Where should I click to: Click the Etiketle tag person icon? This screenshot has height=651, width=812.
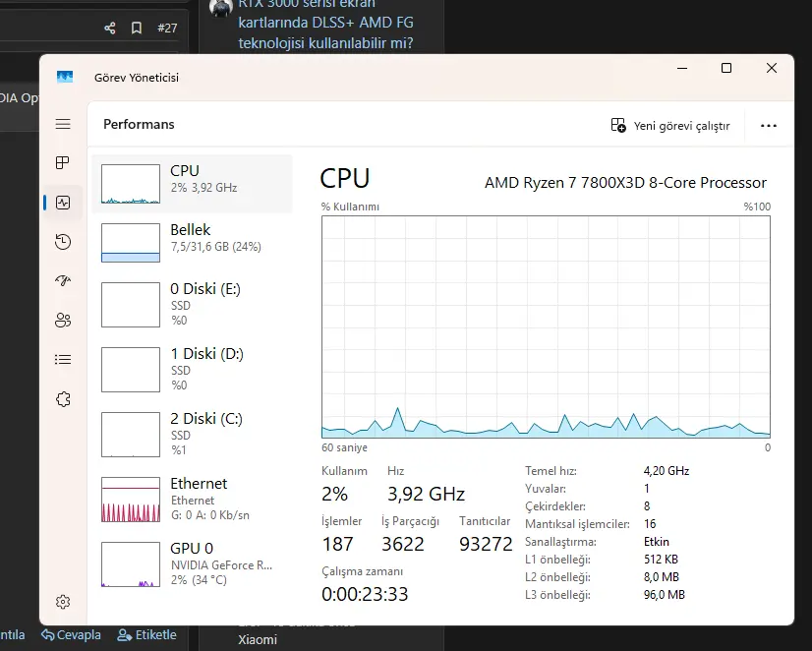(124, 635)
